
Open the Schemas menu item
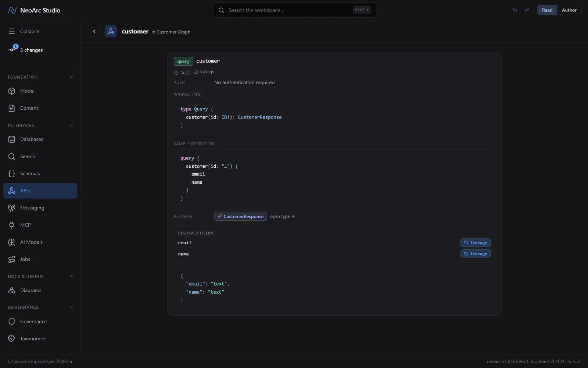(x=40, y=174)
